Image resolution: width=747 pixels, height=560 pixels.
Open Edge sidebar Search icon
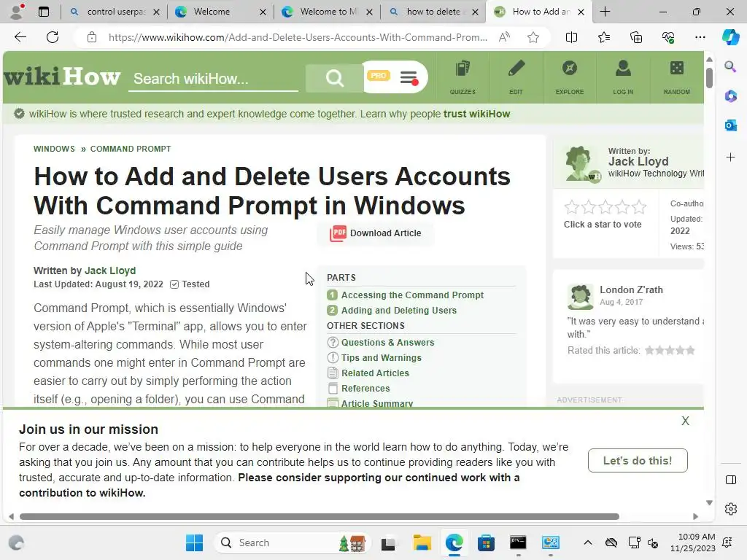coord(730,66)
